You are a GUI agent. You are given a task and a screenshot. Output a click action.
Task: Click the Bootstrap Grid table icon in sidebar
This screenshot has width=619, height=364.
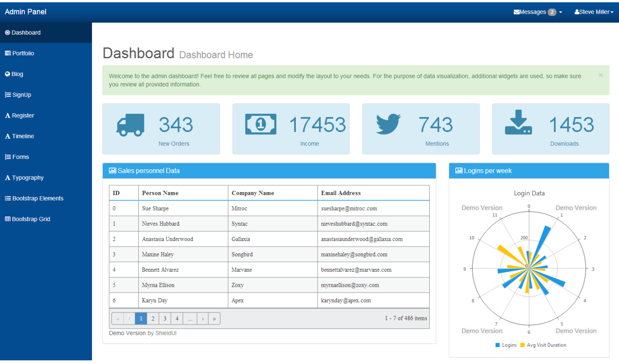tap(7, 219)
